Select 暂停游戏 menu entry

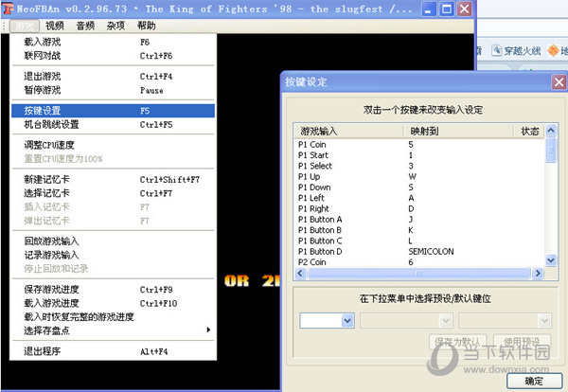pyautogui.click(x=113, y=90)
